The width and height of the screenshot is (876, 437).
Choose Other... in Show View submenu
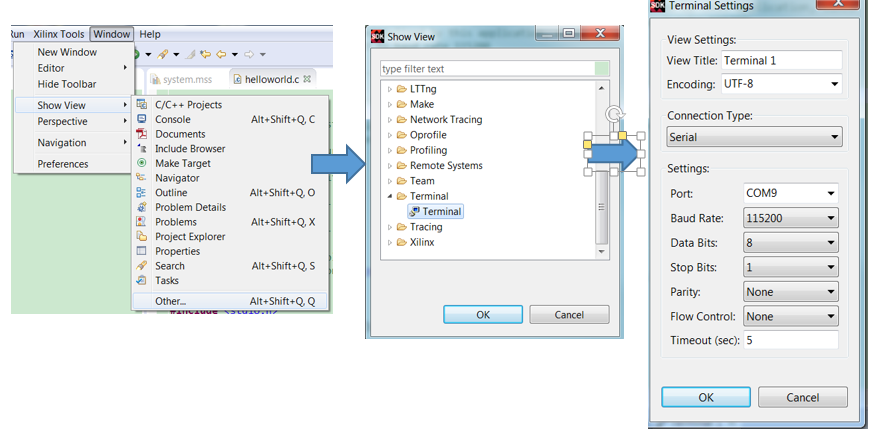pyautogui.click(x=230, y=301)
